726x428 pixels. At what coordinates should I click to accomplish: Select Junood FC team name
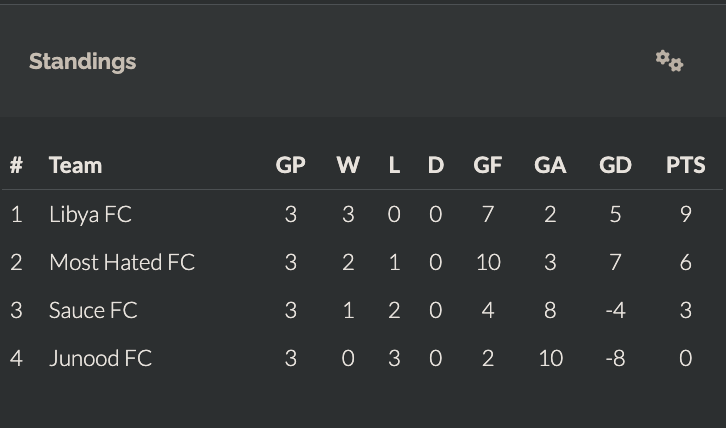coord(100,358)
